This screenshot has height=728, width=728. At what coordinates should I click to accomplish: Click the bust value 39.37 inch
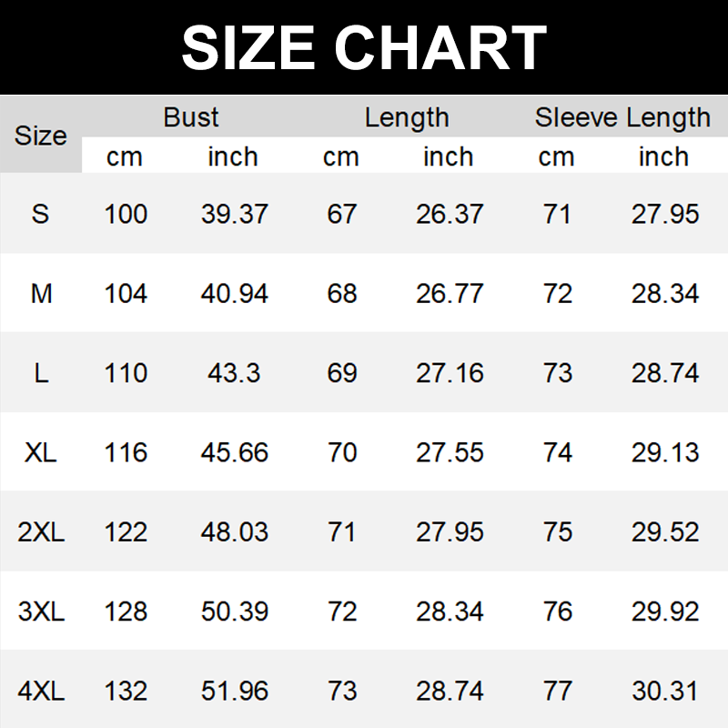tap(234, 214)
